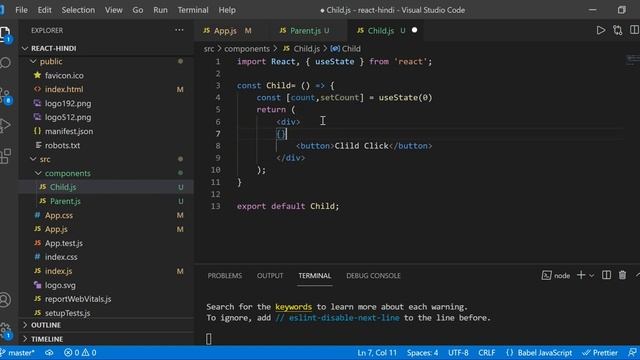This screenshot has width=640, height=360.
Task: Close Child.js tab via unsaved dot
Action: 414,30
